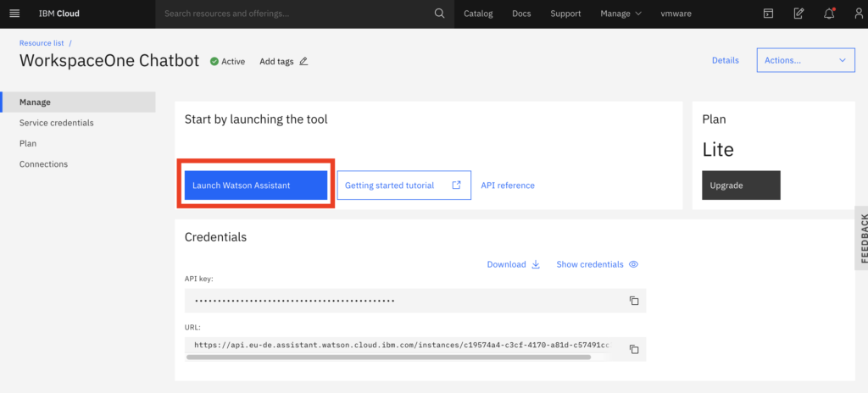Click the IBM Cloud logo text
The height and width of the screenshot is (393, 868).
(58, 14)
